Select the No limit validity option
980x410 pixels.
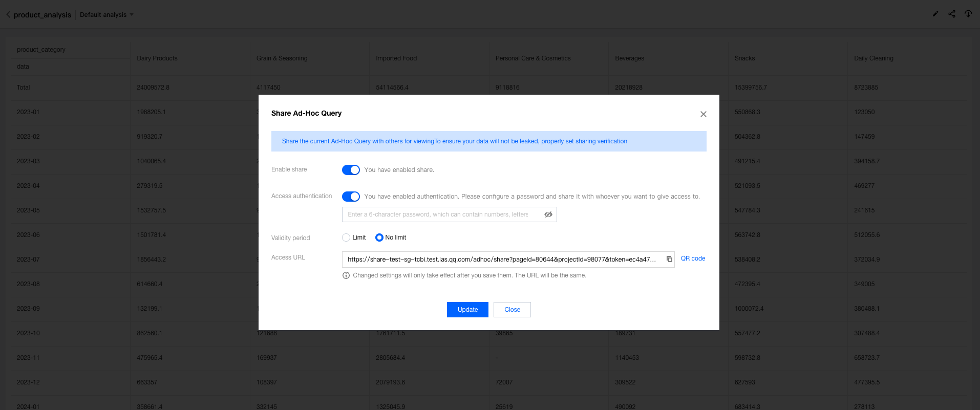379,238
